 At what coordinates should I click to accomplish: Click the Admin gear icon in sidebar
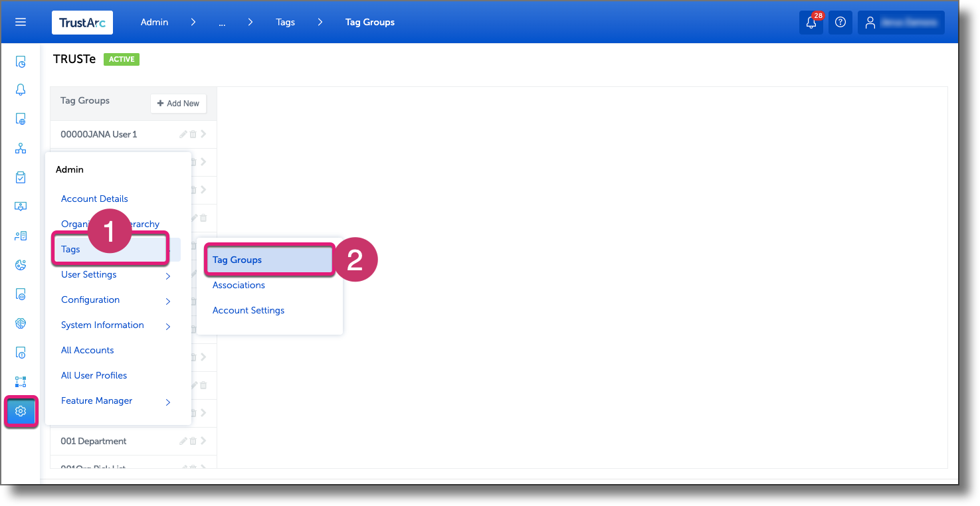click(x=21, y=411)
